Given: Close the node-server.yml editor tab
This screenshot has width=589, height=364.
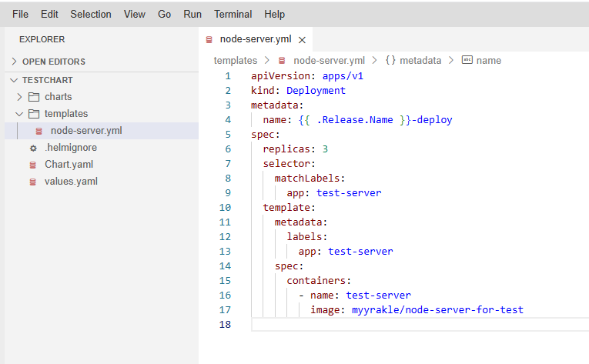Looking at the screenshot, I should tap(302, 40).
